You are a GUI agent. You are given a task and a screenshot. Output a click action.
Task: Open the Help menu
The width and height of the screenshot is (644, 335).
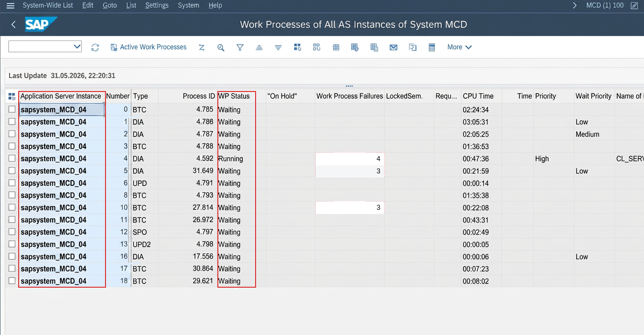coord(215,5)
